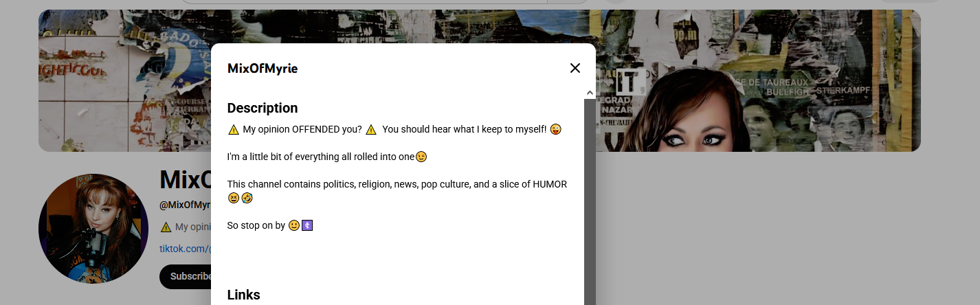The height and width of the screenshot is (305, 980).
Task: Click the MixOfMyrie channel profile picture
Action: point(93,228)
